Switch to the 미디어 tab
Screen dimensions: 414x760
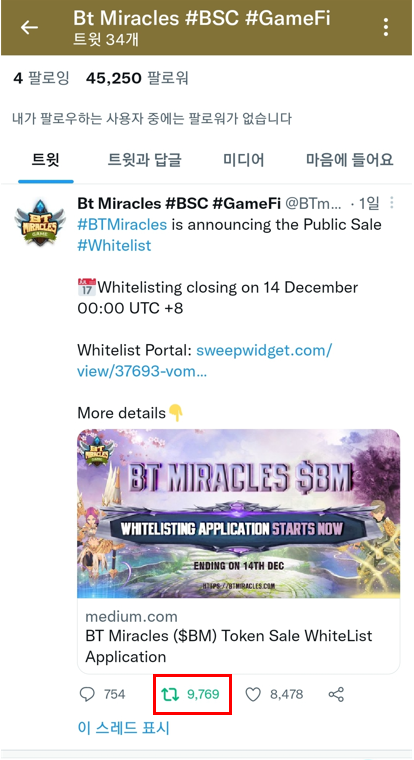pos(243,159)
